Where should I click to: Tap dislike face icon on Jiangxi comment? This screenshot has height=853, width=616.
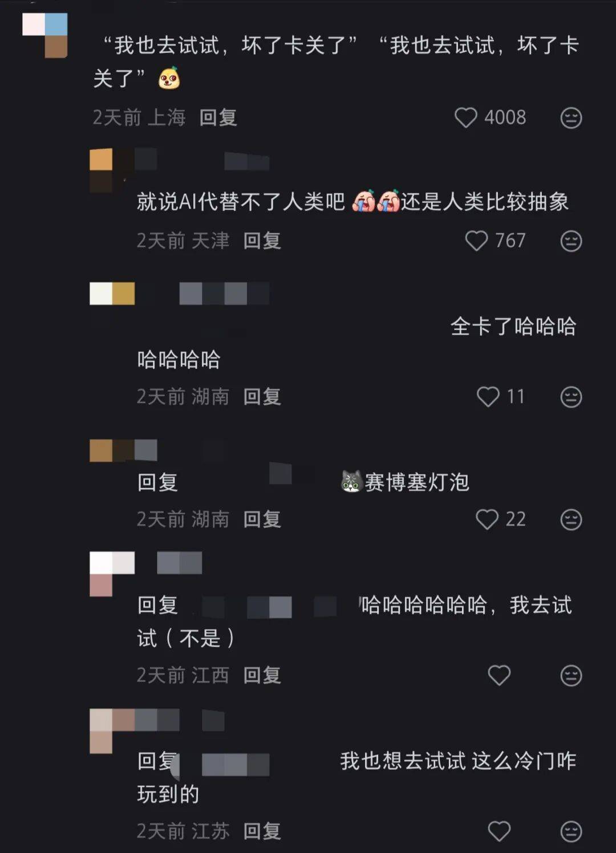click(571, 675)
